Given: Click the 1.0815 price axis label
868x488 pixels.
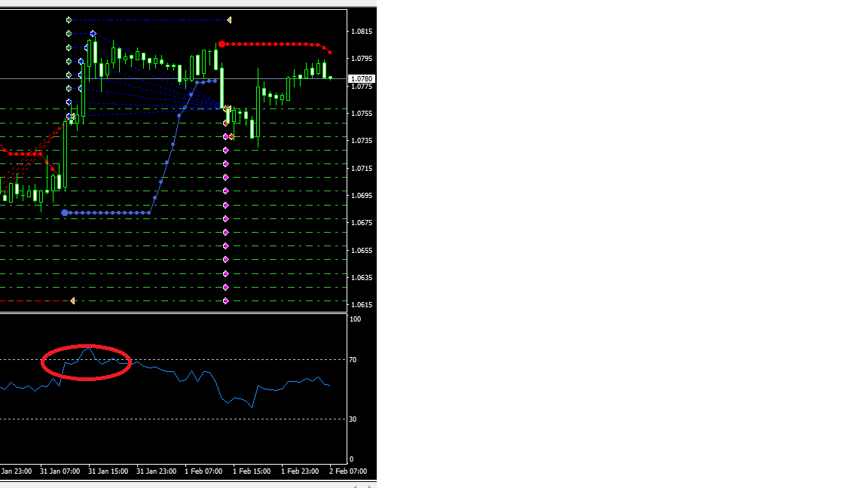Looking at the screenshot, I should point(362,32).
